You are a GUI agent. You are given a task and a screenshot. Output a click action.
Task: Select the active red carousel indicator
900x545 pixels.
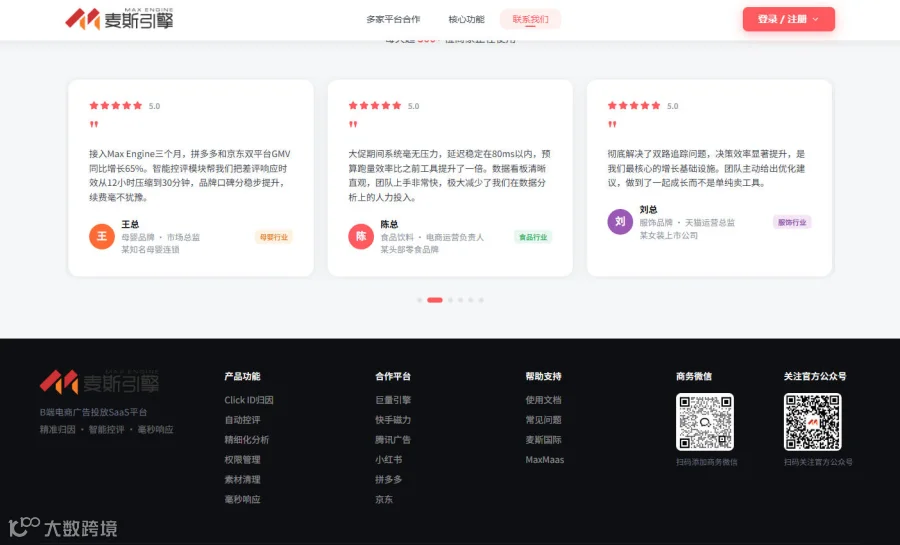(x=435, y=300)
